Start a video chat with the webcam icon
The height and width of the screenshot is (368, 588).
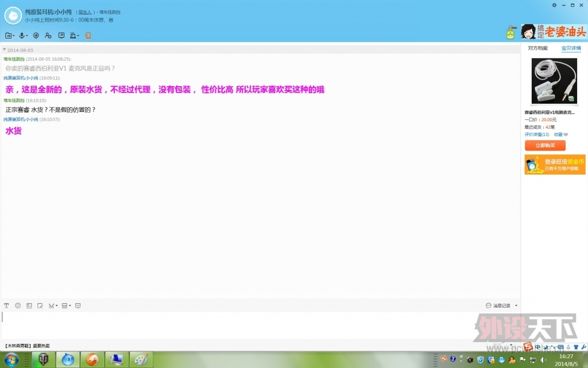[x=36, y=36]
